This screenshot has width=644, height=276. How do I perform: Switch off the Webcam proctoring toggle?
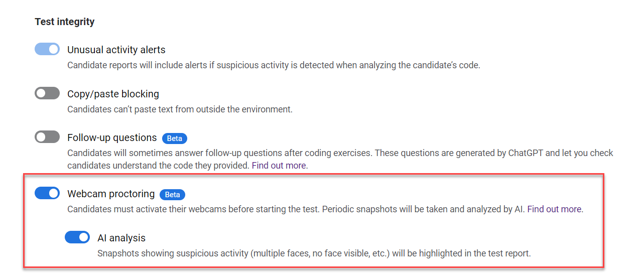(x=47, y=193)
